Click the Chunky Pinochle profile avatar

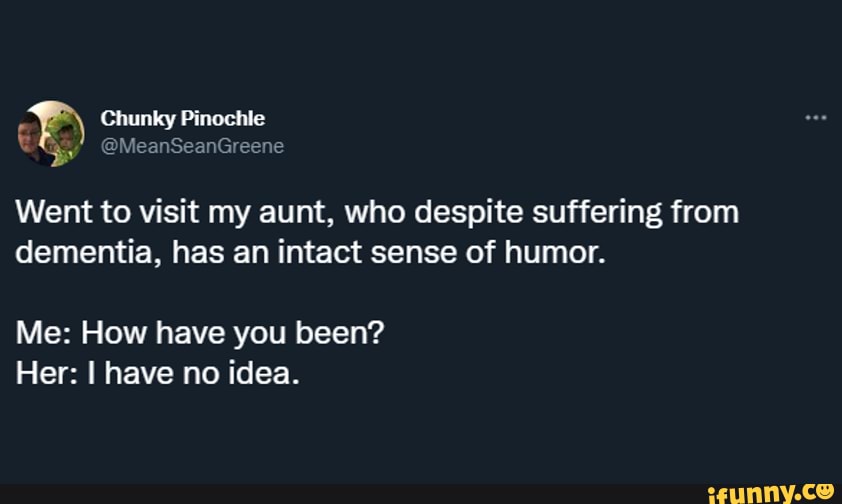(x=51, y=133)
